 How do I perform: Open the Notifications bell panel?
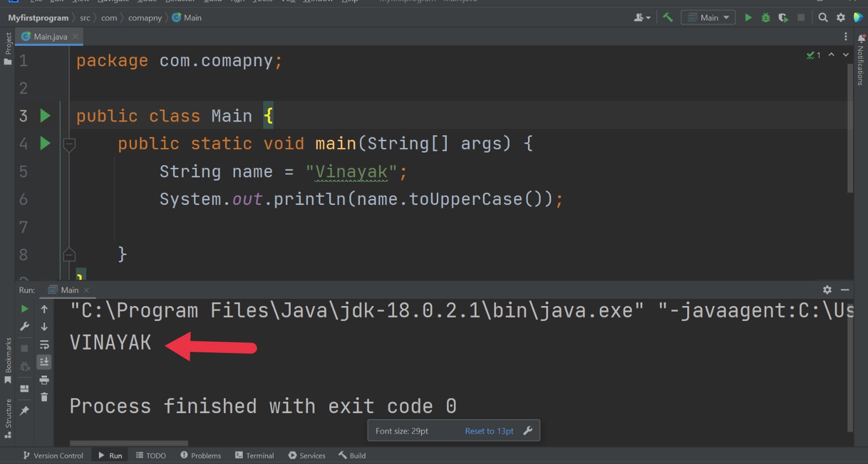[861, 38]
